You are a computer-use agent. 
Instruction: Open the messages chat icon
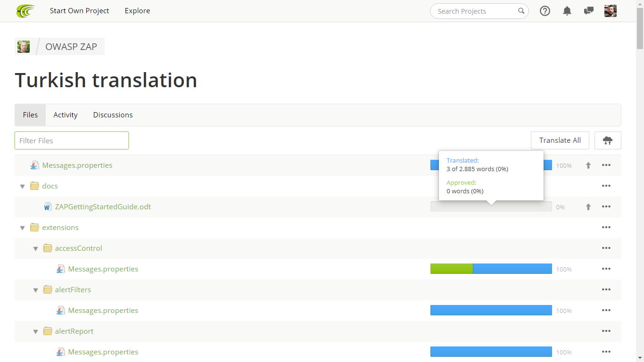588,11
